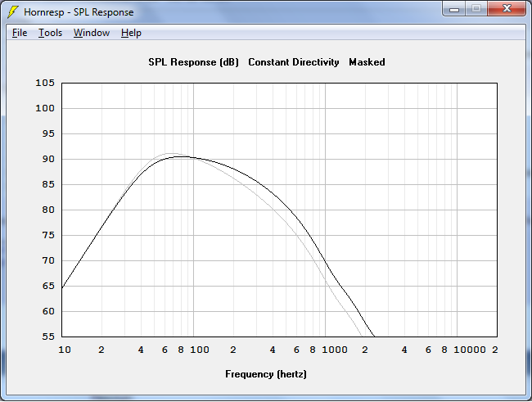
Task: Click the 'Masked' label in chart title
Action: click(x=367, y=62)
